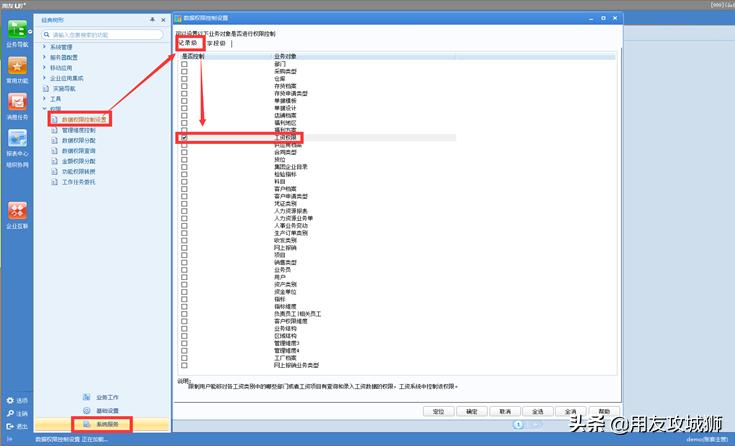735x446 pixels.
Task: Open the 消息任务 sidebar icon
Action: [x=17, y=101]
